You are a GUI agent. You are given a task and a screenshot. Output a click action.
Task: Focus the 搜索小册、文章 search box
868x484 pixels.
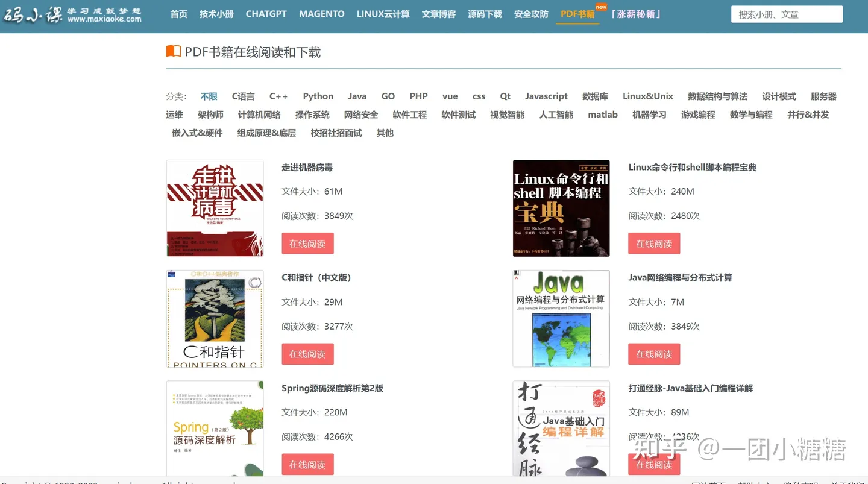(x=787, y=14)
